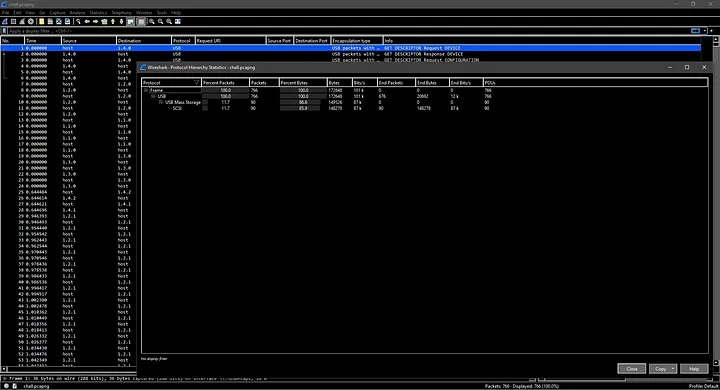Open the Help menu
The image size is (720, 390).
click(x=176, y=13)
